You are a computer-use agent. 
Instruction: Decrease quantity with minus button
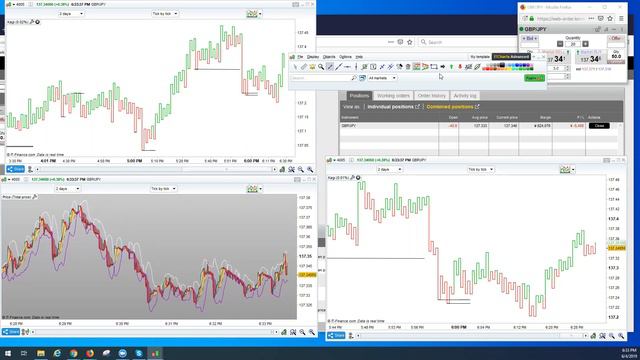click(560, 44)
